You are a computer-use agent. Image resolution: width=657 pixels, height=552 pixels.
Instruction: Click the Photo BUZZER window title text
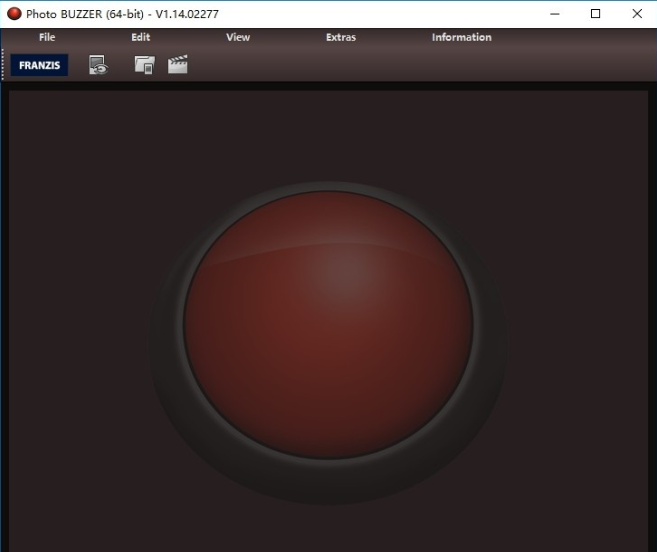point(122,14)
